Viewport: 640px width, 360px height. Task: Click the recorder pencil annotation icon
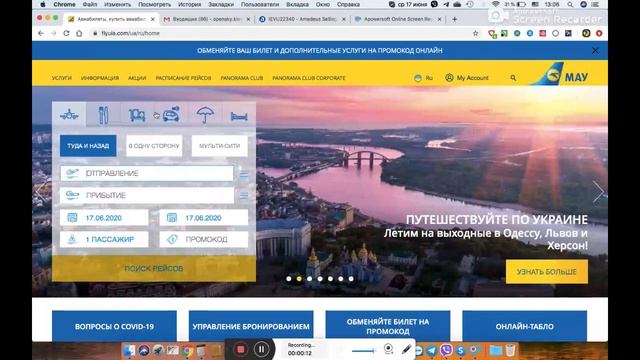coord(406,349)
